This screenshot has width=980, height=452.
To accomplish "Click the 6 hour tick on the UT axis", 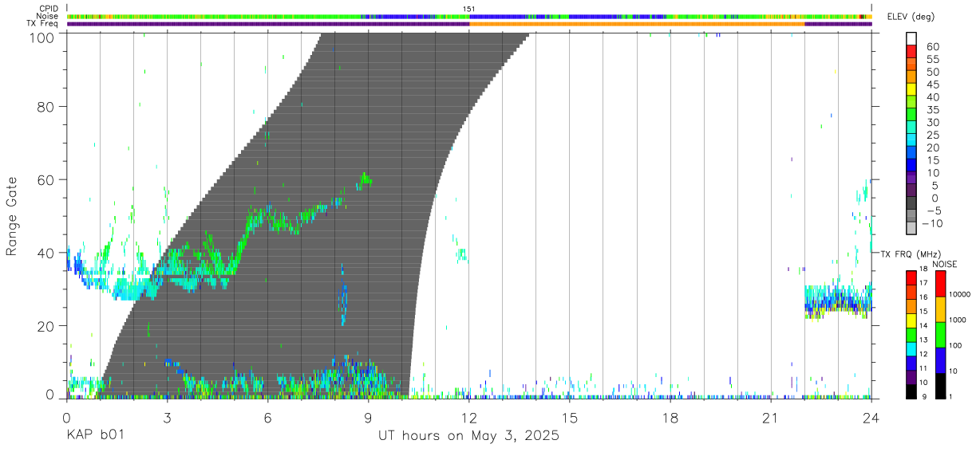I will (267, 419).
